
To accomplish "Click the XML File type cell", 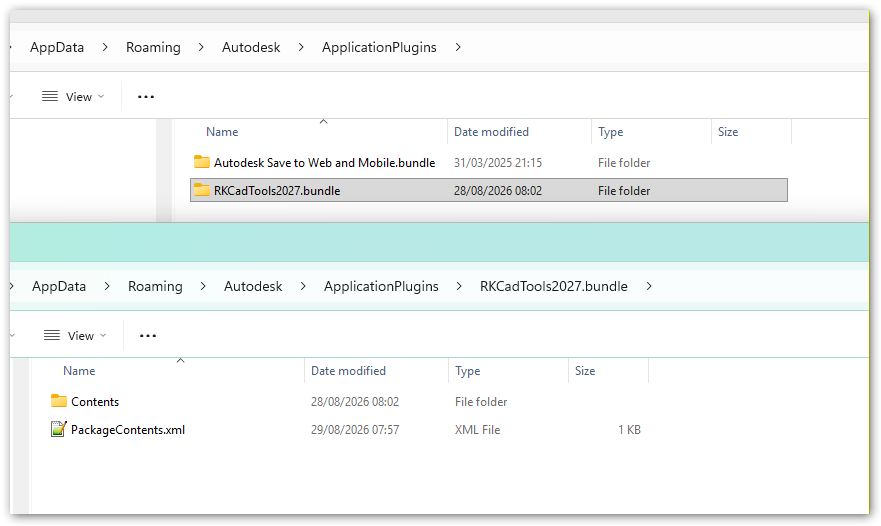I will 478,430.
